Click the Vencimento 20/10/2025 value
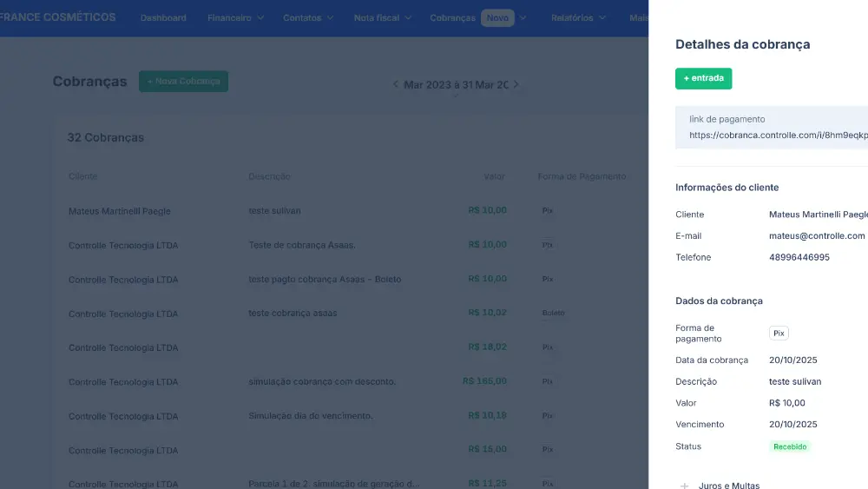The image size is (868, 489). coord(792,424)
